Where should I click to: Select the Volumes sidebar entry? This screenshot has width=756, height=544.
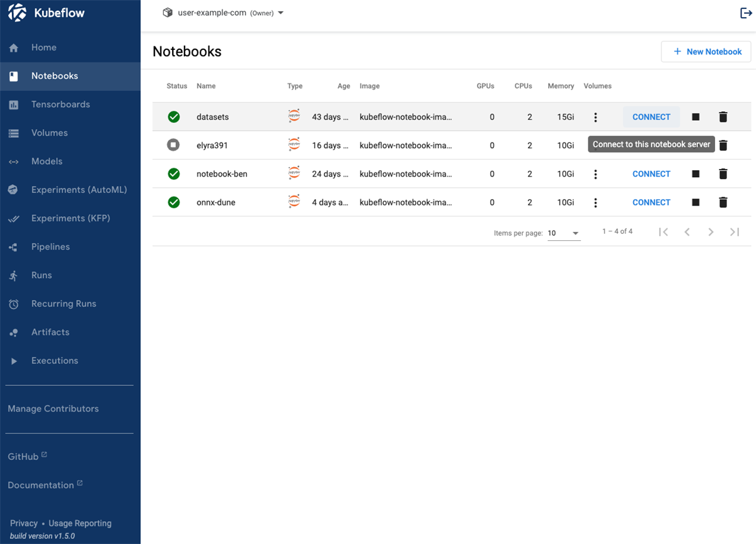click(50, 132)
